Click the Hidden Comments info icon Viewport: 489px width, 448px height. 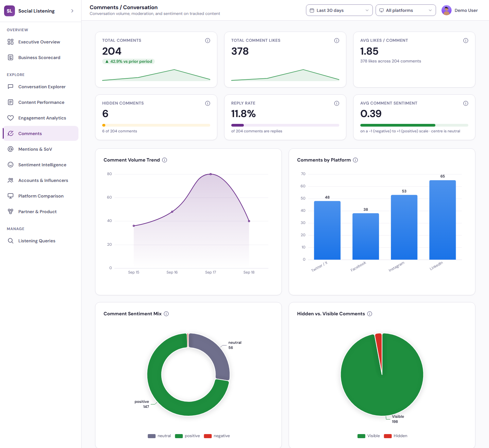(207, 103)
